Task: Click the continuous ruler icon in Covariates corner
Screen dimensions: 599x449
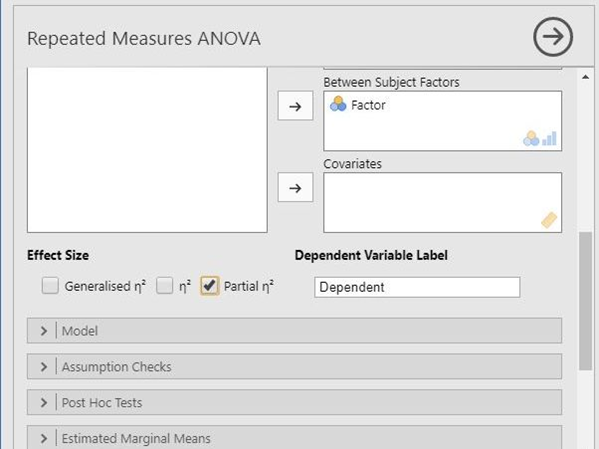Action: point(549,220)
